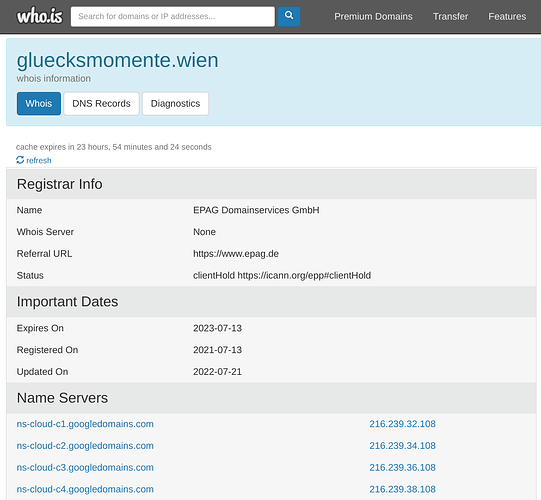The width and height of the screenshot is (541, 500).
Task: Switch to the Diagnostics tab
Action: tap(175, 104)
